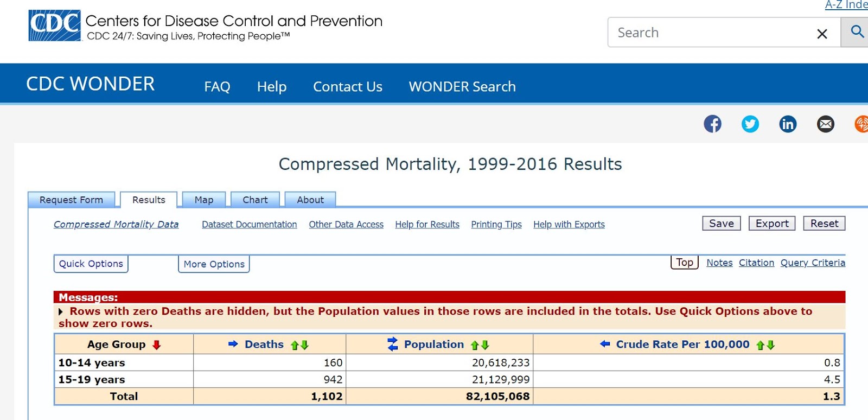Expand Quick Options

[x=91, y=264]
